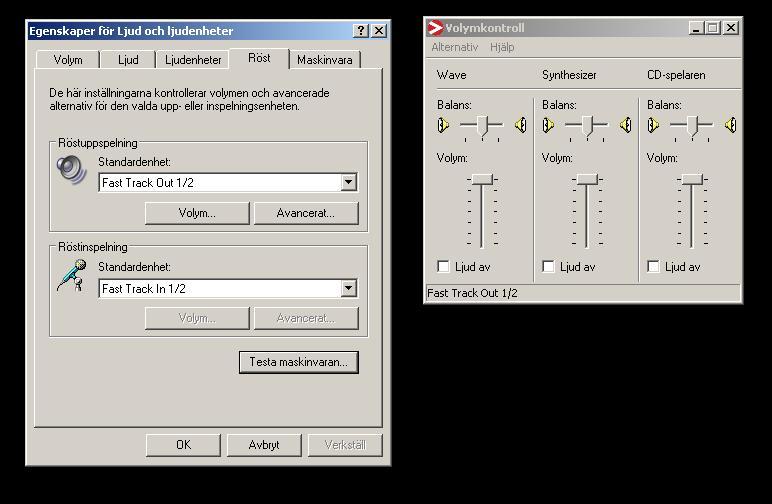772x504 pixels.
Task: Click the speaker icon in Röstuppspelning
Action: pyautogui.click(x=71, y=169)
